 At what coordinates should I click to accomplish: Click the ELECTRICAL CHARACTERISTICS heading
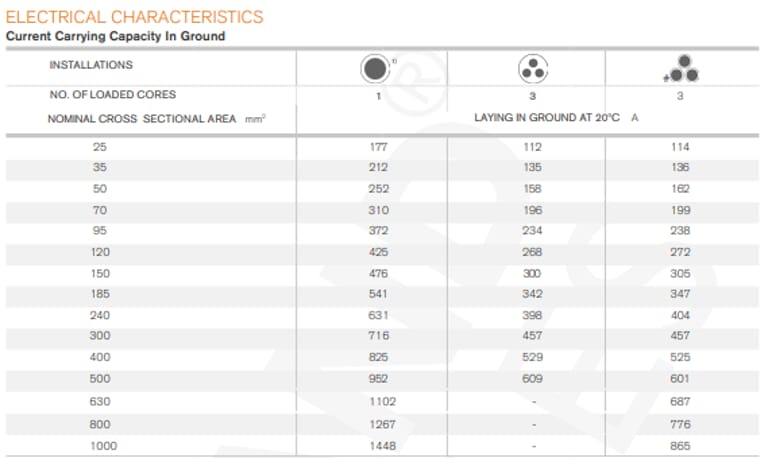tap(135, 17)
